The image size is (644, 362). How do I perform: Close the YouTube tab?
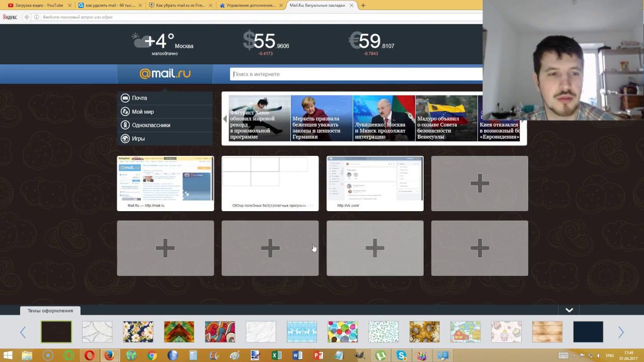coord(69,6)
